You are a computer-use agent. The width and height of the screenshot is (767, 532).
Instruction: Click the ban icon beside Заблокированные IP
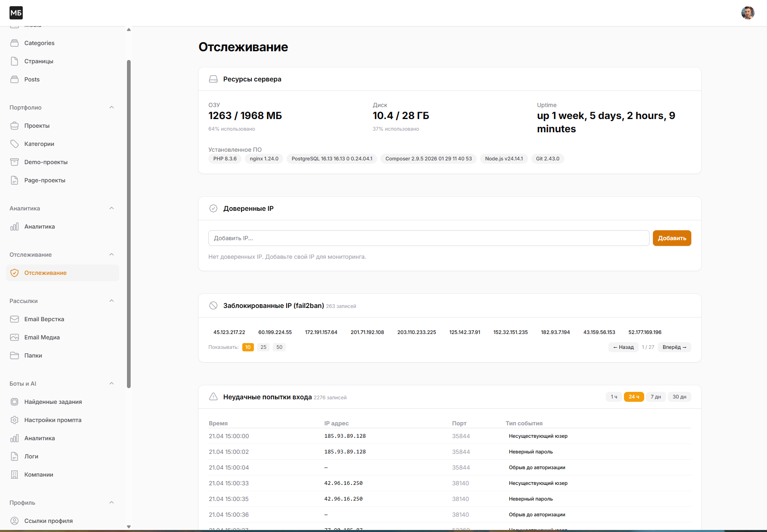213,305
